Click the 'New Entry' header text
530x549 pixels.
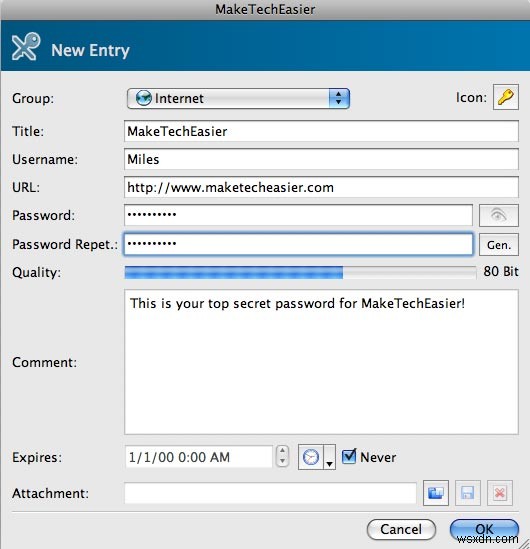90,50
